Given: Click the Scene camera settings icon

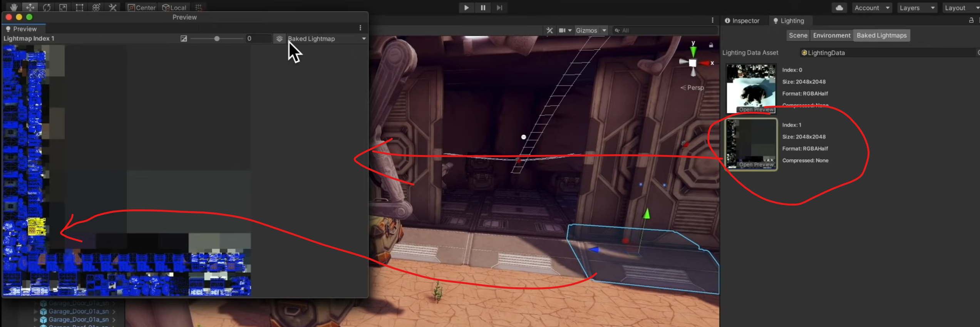Looking at the screenshot, I should pos(562,30).
